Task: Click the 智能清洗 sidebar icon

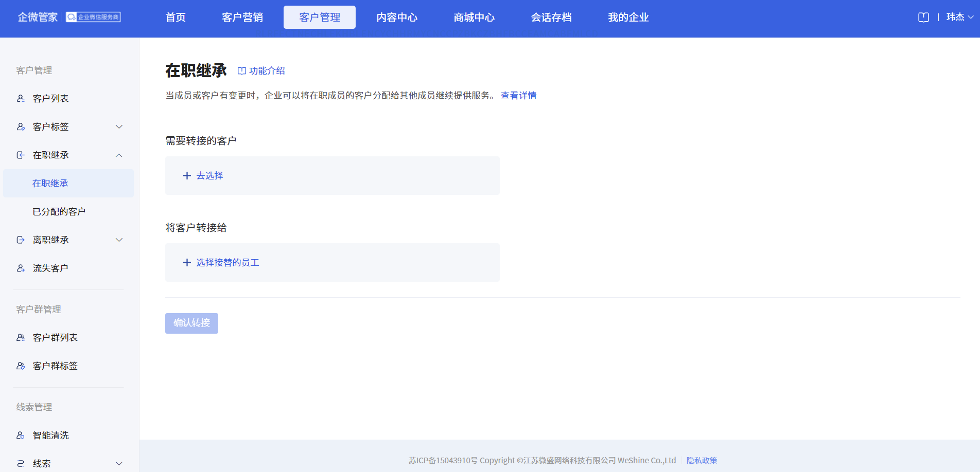Action: pos(21,435)
